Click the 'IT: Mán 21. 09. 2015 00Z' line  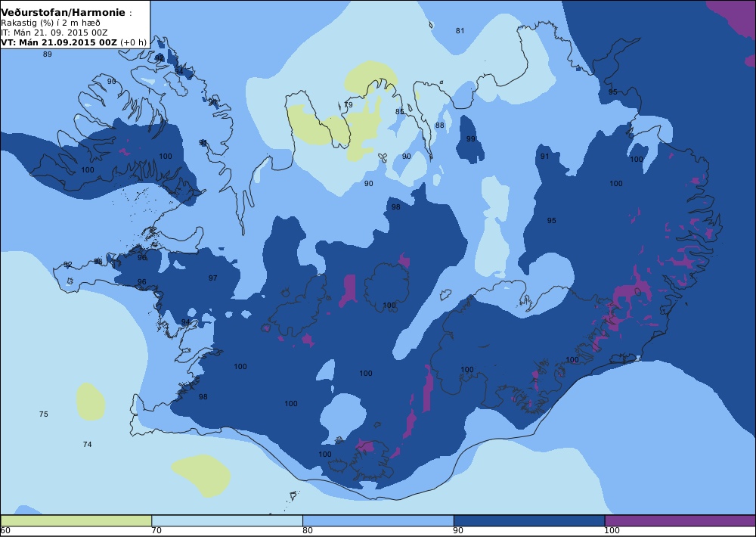[x=54, y=33]
